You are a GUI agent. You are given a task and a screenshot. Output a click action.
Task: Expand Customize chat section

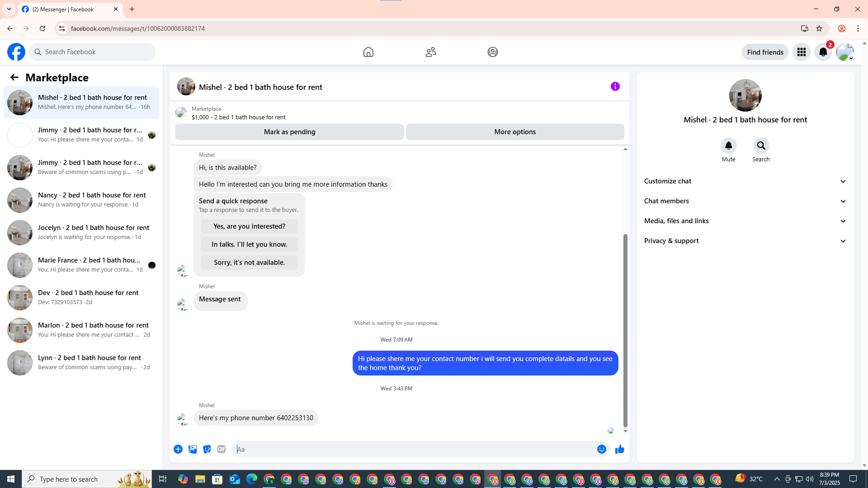[745, 181]
